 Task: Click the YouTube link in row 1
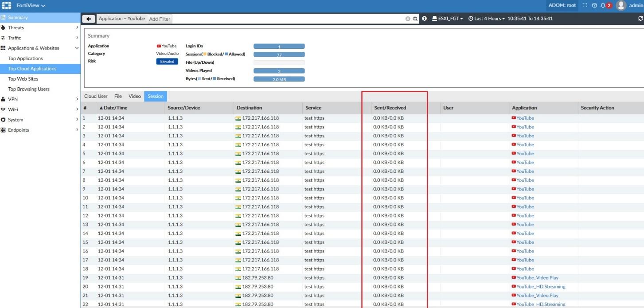tap(525, 118)
